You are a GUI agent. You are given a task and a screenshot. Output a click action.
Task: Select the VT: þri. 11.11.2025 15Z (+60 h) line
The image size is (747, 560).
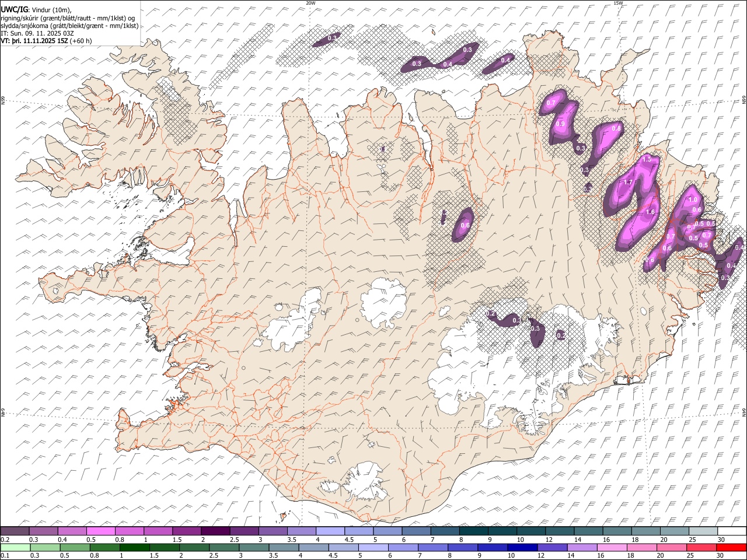(46, 41)
